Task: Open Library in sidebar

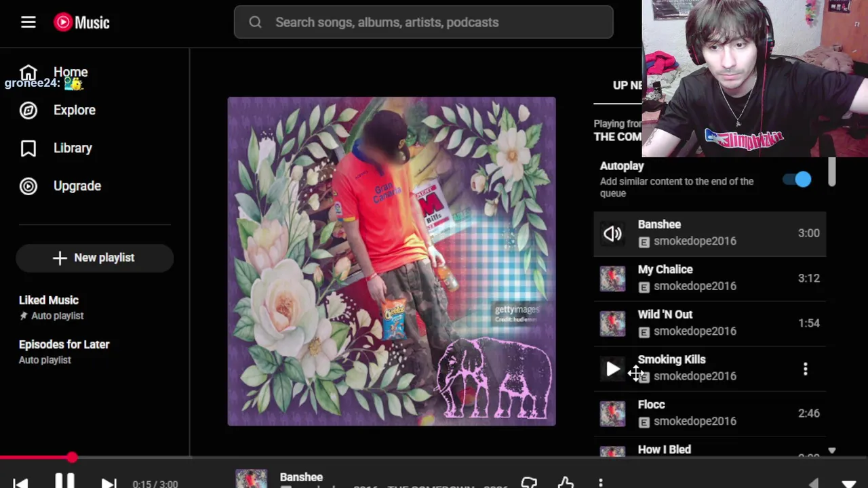Action: (73, 148)
